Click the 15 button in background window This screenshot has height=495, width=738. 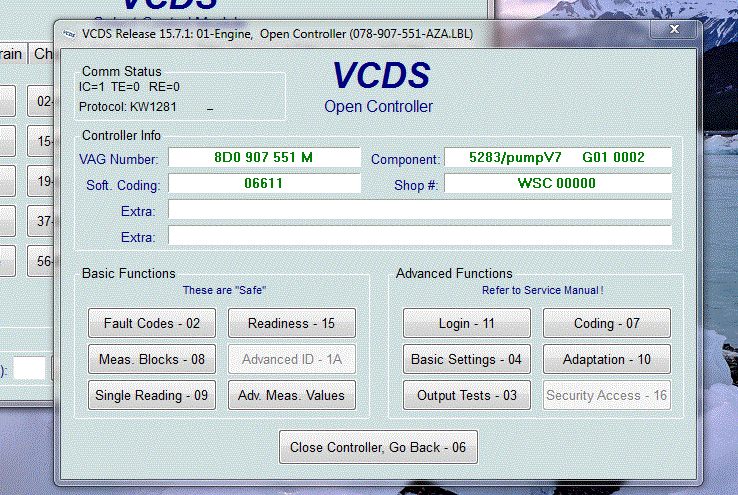pos(41,141)
